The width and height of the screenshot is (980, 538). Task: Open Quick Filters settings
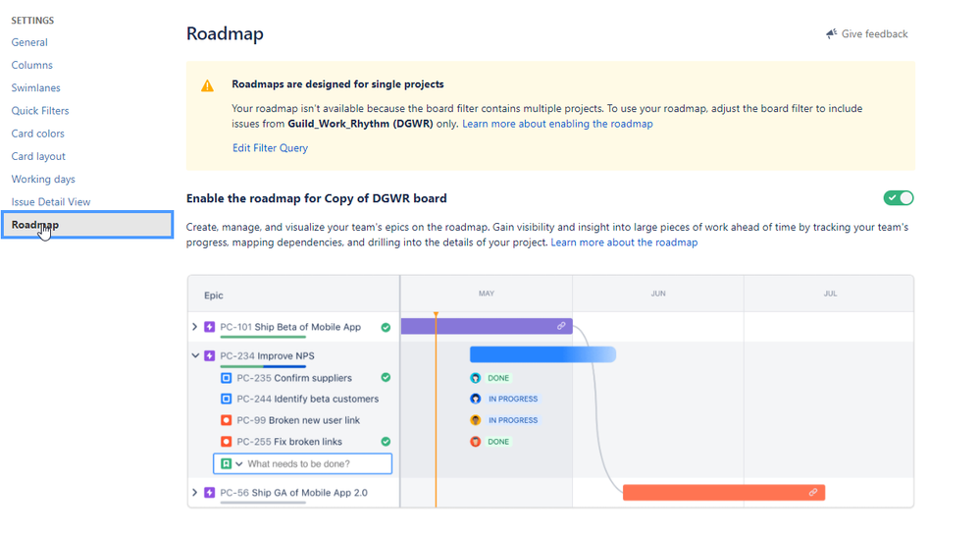[40, 111]
